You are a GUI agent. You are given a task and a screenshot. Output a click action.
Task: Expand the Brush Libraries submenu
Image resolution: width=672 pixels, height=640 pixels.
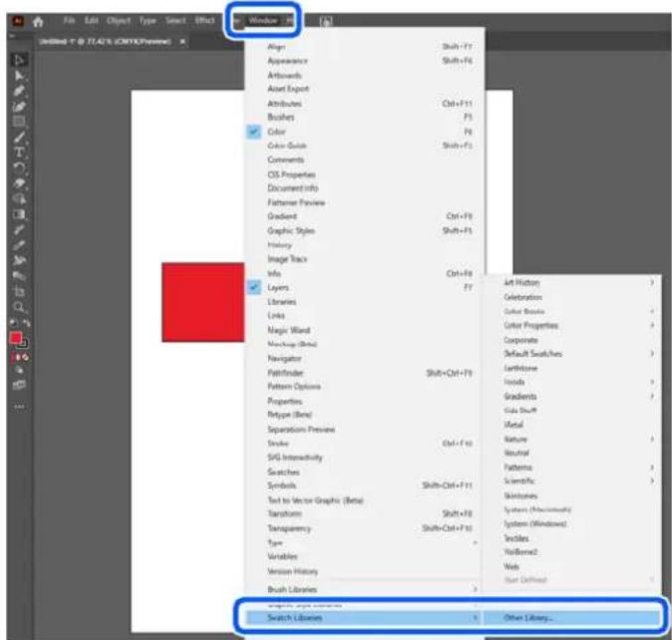[x=363, y=589]
